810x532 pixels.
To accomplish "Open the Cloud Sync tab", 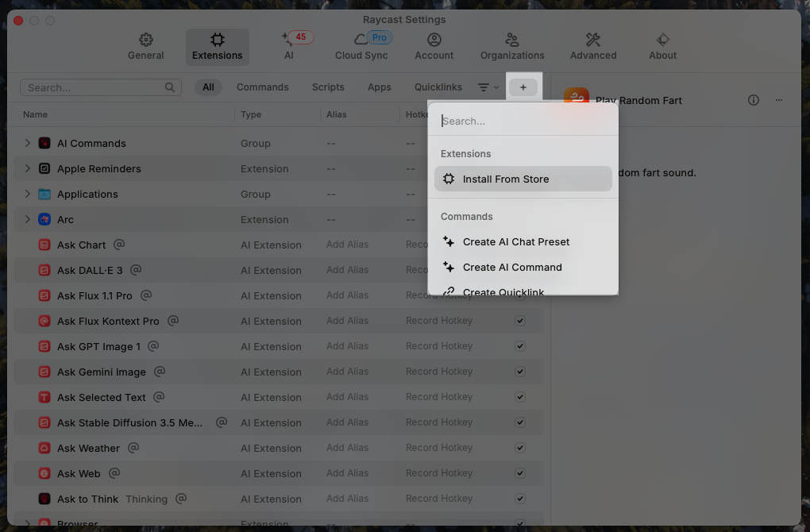I will tap(361, 47).
